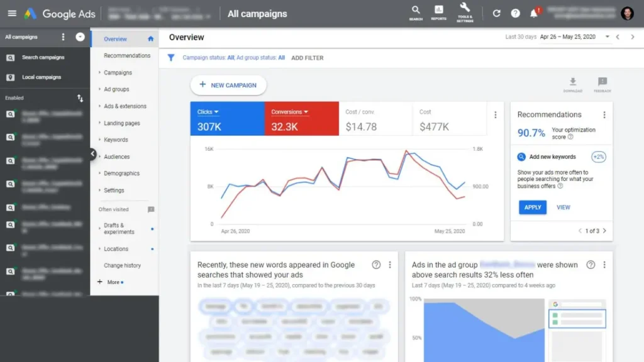Open the hamburger main menu
Image resolution: width=644 pixels, height=362 pixels.
[x=12, y=14]
